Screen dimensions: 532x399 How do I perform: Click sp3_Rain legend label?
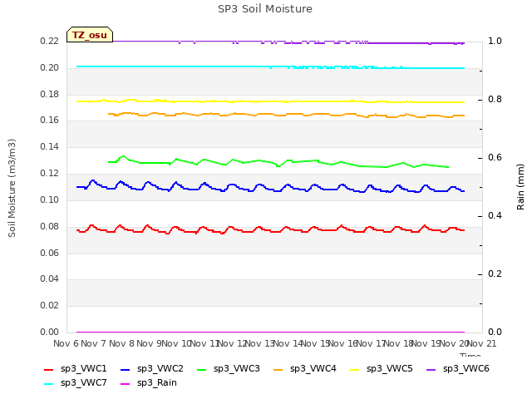[x=157, y=382]
